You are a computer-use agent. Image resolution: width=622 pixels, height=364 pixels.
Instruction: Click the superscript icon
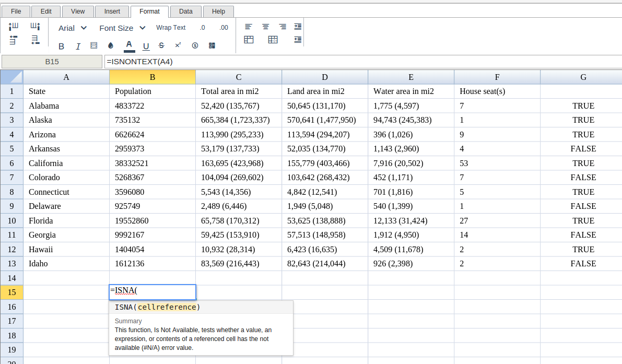tap(178, 45)
